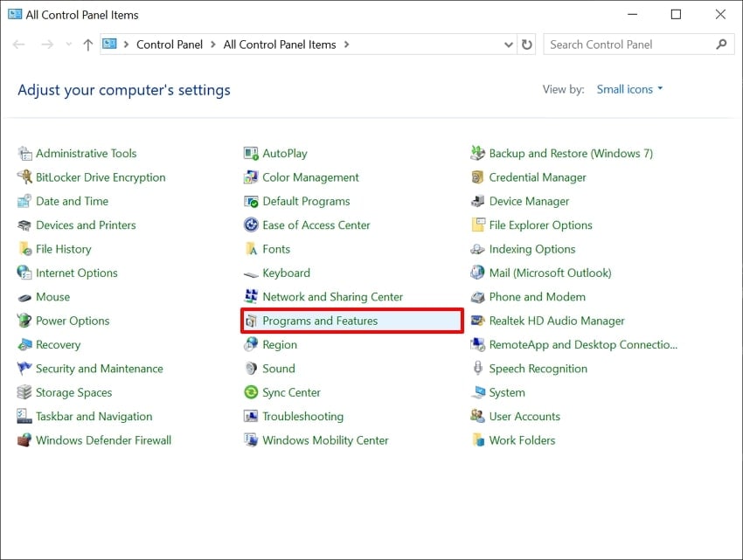This screenshot has width=743, height=560.
Task: Open Programs and Features
Action: click(317, 321)
